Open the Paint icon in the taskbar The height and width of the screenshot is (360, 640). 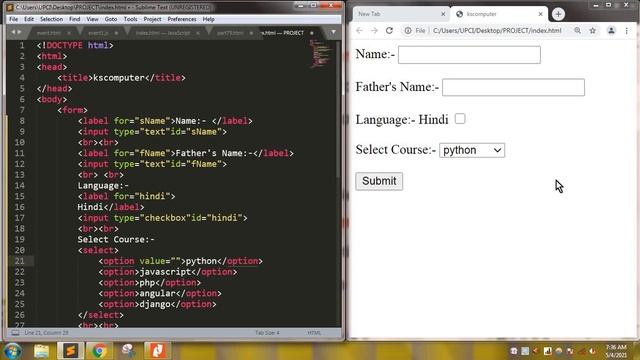(128, 351)
